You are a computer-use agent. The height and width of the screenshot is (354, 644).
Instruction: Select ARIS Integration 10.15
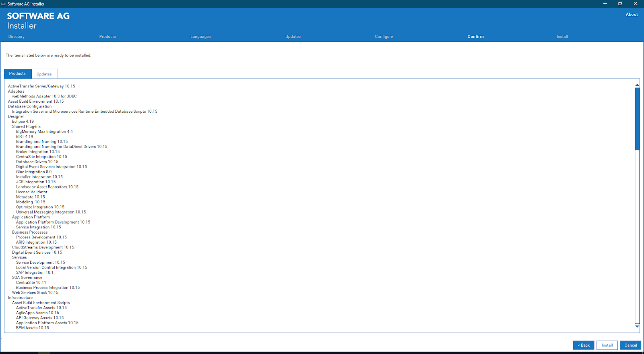point(36,242)
